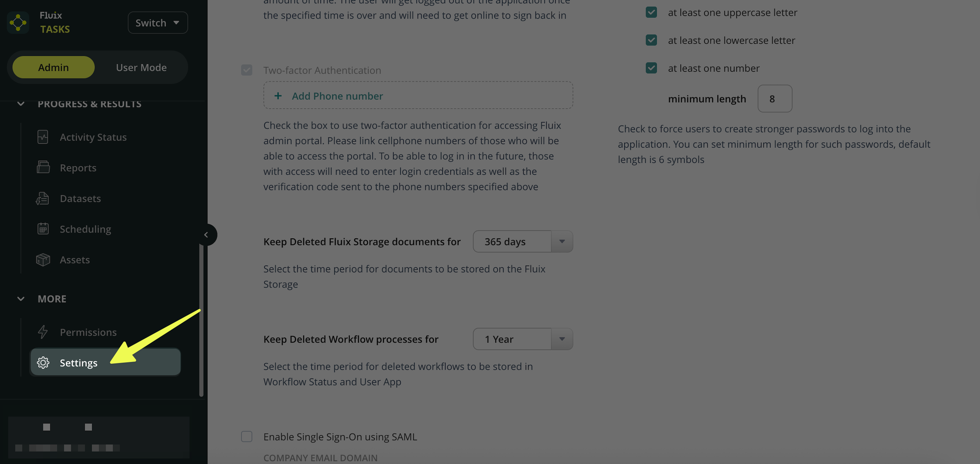Click the Permissions lightning bolt icon

(x=43, y=332)
